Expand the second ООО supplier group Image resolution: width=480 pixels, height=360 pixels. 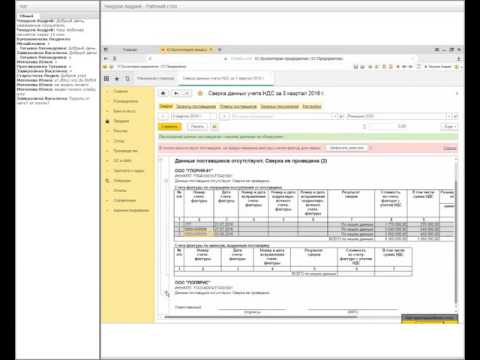pyautogui.click(x=166, y=293)
